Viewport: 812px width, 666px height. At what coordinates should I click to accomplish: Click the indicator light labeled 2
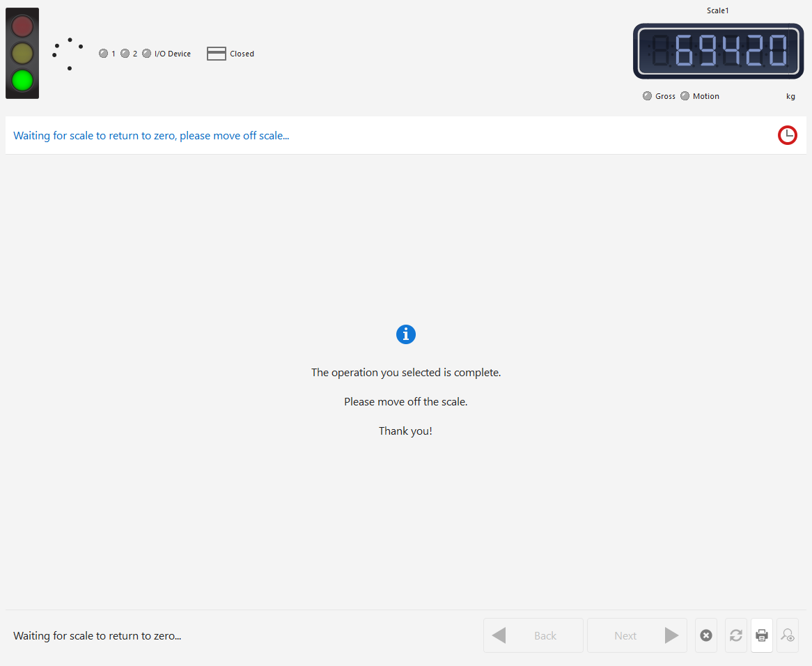pos(125,54)
